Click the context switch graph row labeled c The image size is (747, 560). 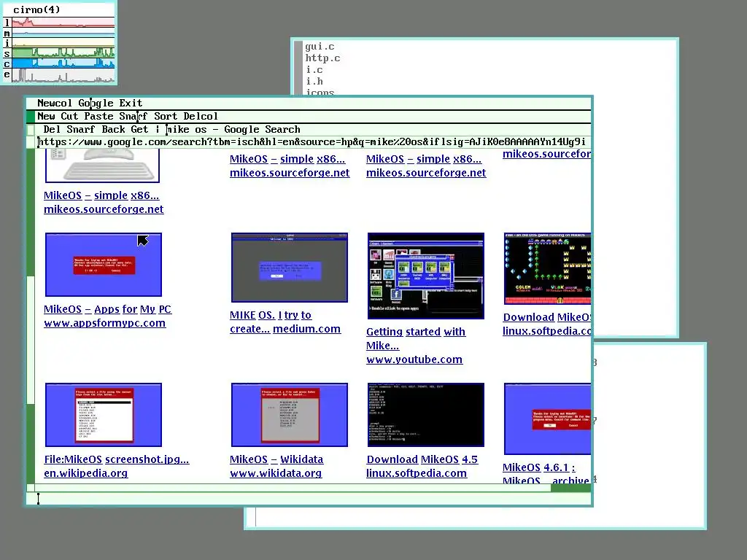[59, 63]
